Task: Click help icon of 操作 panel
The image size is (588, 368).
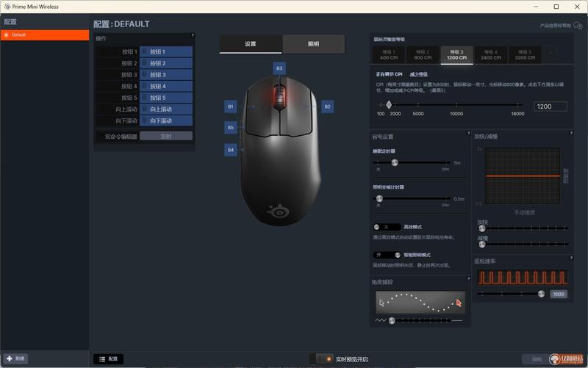Action: click(193, 35)
